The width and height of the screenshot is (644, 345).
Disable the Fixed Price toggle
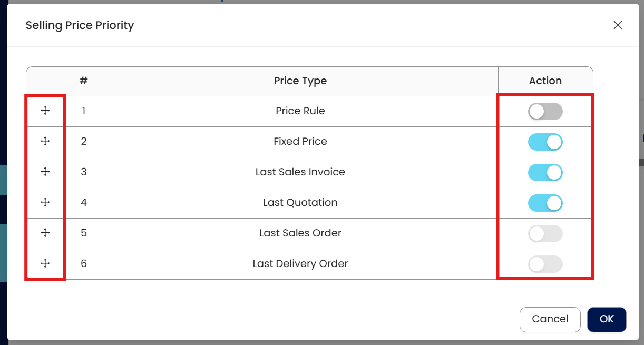545,142
